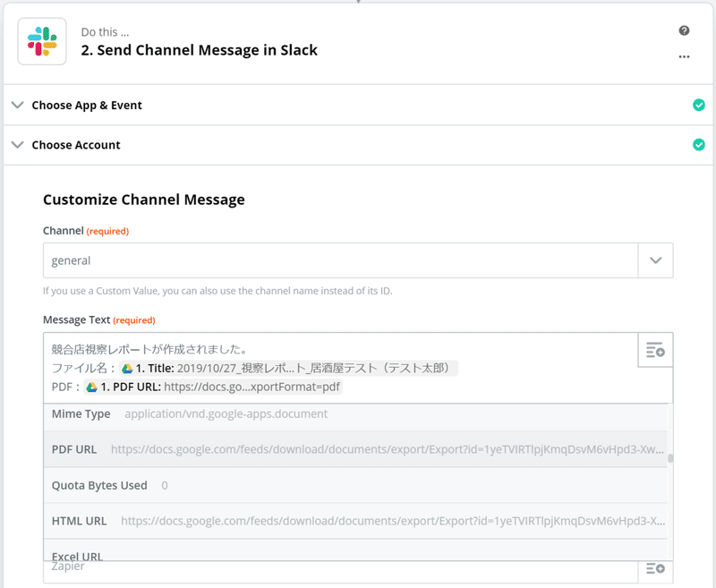Click Google Drive icon in Title pill
The image size is (716, 588).
coord(127,369)
